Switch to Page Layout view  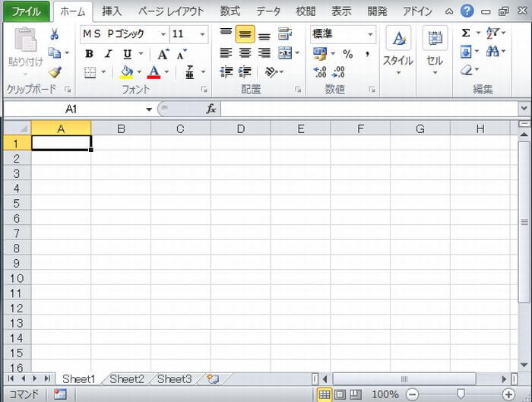340,394
